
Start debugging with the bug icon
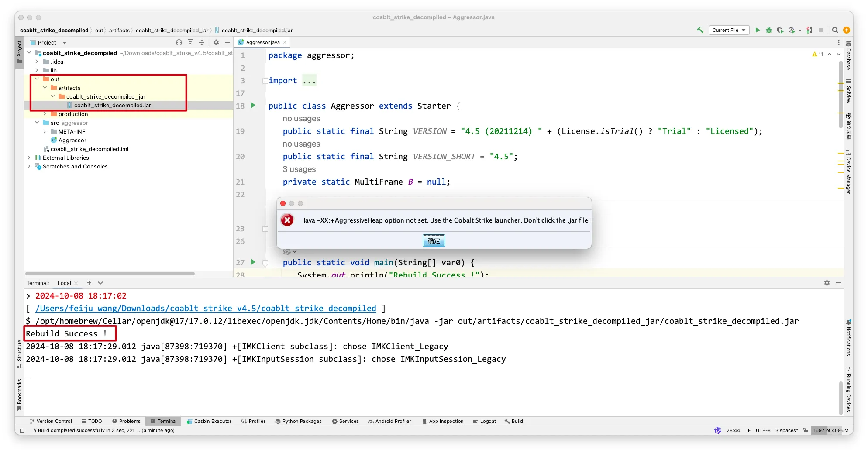coord(768,30)
